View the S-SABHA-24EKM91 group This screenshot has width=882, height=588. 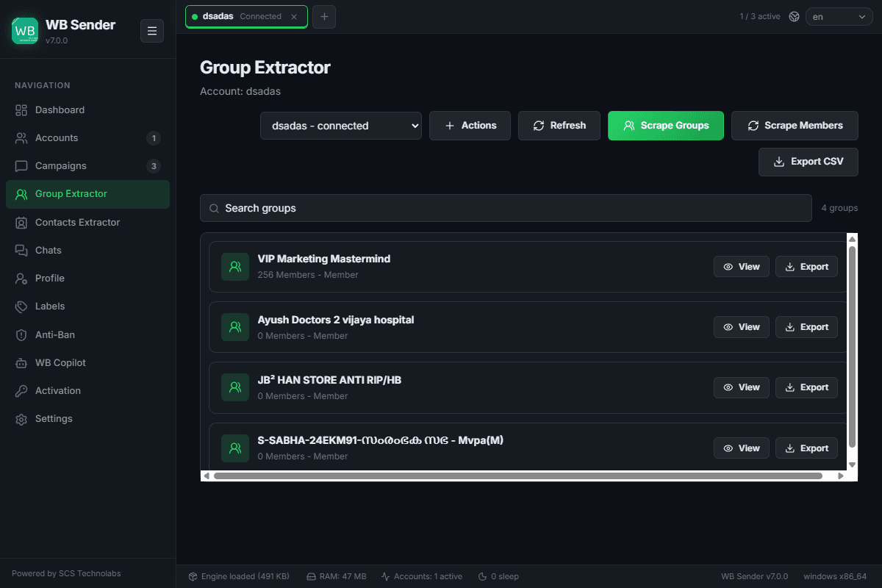pos(742,448)
